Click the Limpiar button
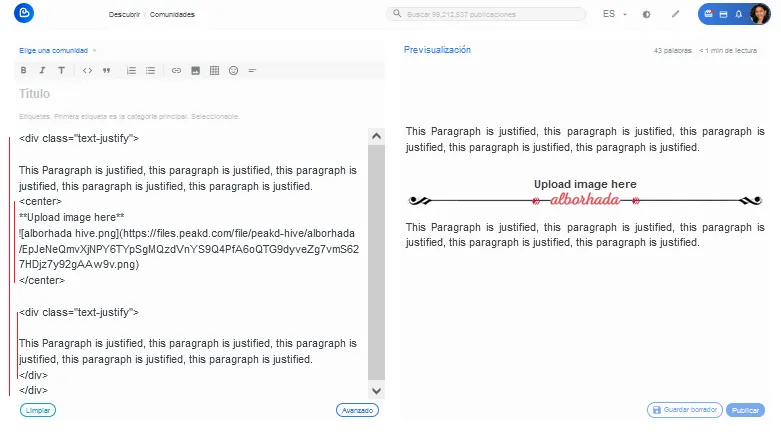781x434 pixels. click(x=38, y=410)
